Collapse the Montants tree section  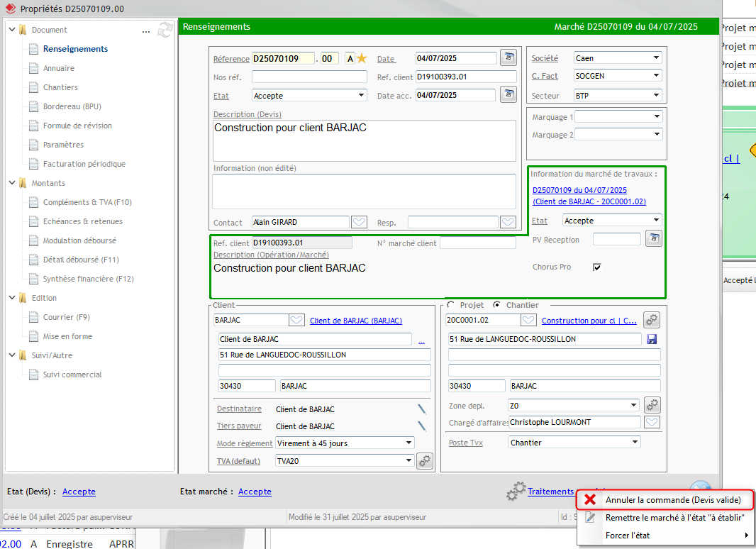click(12, 183)
